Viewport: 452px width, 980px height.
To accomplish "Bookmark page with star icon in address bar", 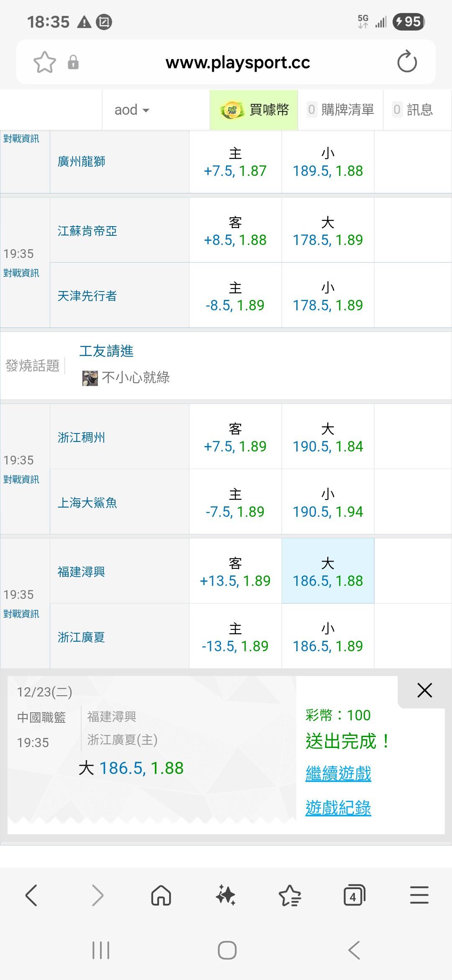I will (x=44, y=62).
